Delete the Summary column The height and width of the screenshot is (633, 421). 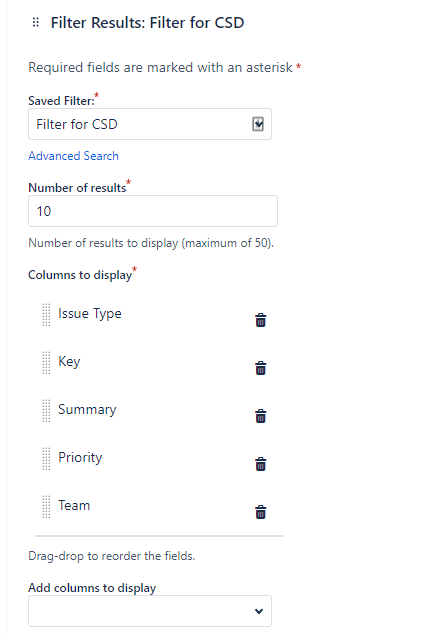[x=261, y=416]
